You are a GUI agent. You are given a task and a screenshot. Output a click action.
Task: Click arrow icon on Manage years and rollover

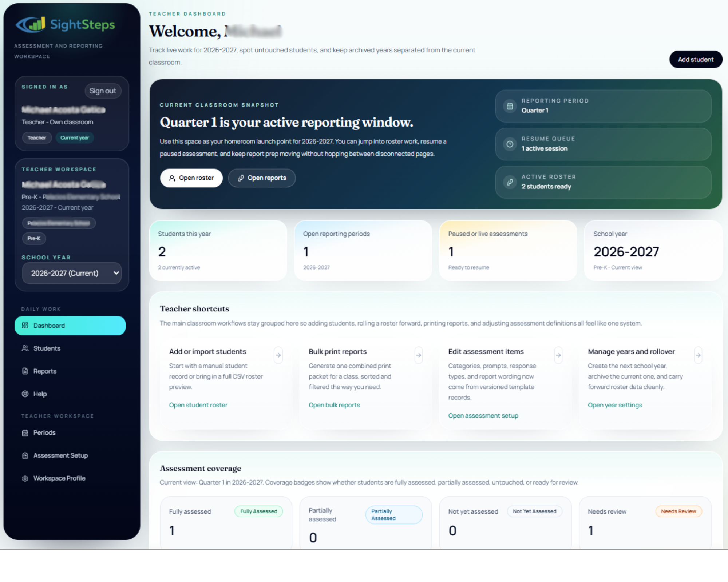[x=698, y=355]
